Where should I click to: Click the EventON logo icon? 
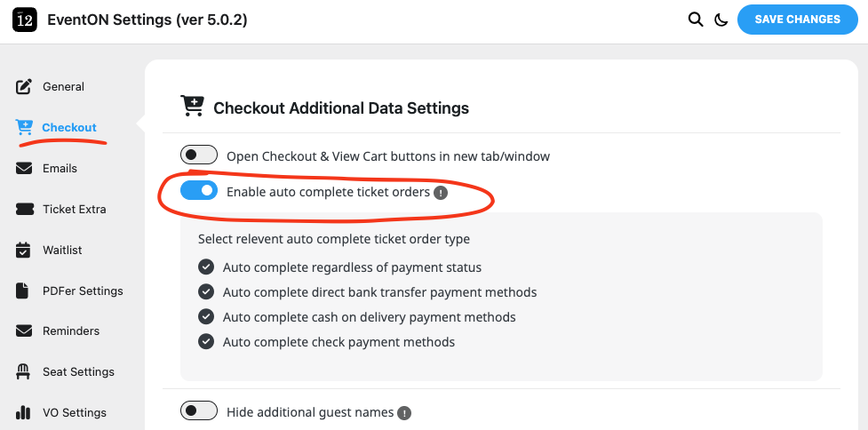tap(25, 20)
